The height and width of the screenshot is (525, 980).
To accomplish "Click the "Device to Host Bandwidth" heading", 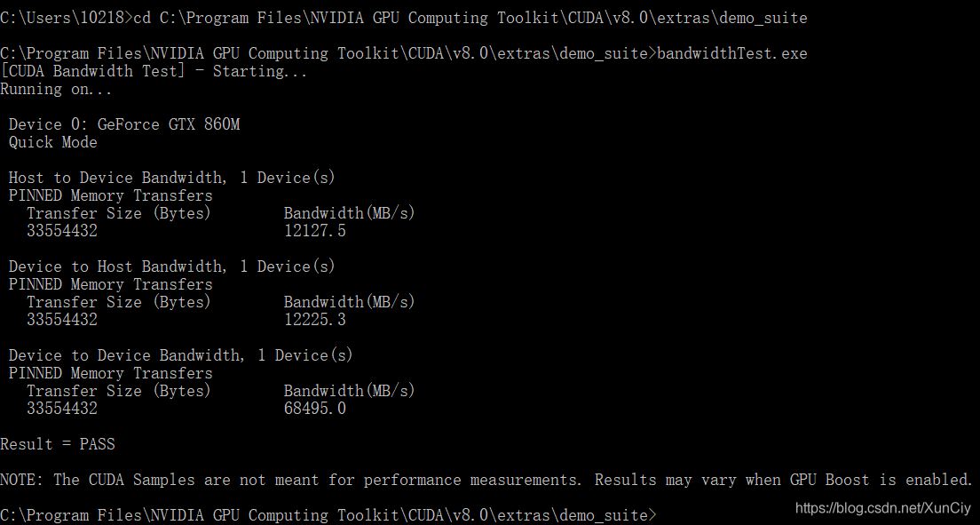I will pos(117,266).
